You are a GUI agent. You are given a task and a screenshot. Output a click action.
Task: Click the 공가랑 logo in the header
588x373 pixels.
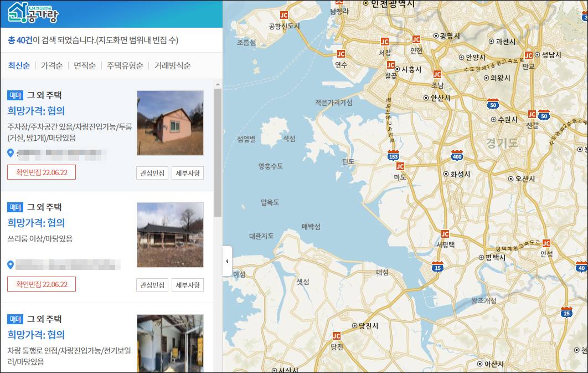[33, 13]
